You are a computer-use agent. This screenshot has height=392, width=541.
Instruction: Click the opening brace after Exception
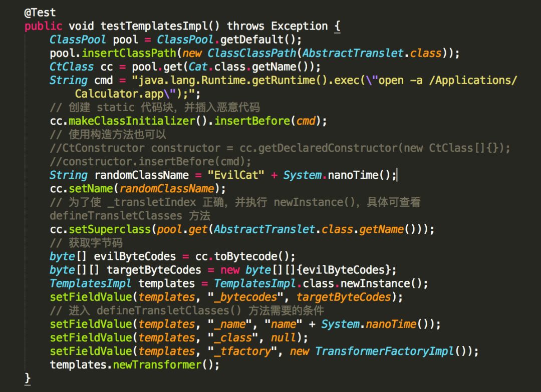click(338, 26)
